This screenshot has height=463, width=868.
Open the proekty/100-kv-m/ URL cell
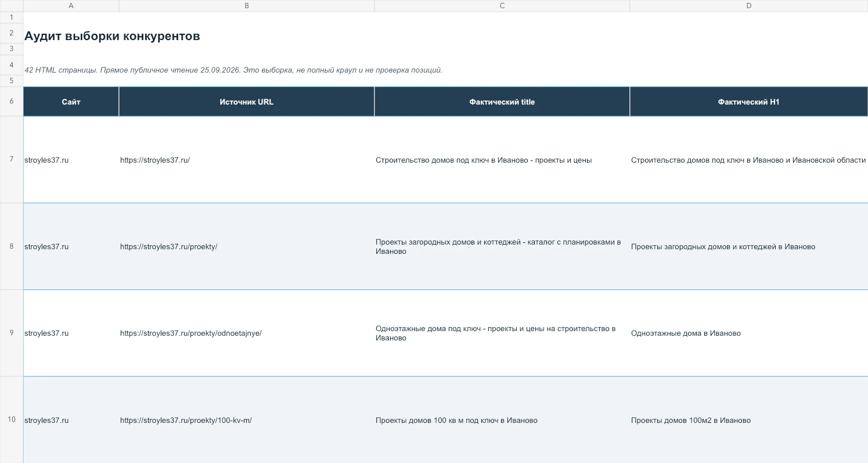click(247, 419)
